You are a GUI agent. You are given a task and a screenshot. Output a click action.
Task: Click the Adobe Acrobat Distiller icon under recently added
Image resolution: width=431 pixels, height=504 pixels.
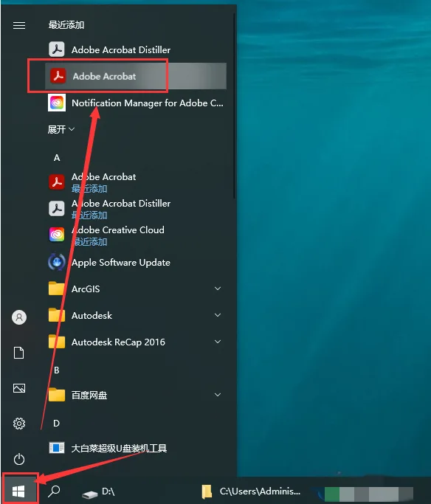pos(57,49)
